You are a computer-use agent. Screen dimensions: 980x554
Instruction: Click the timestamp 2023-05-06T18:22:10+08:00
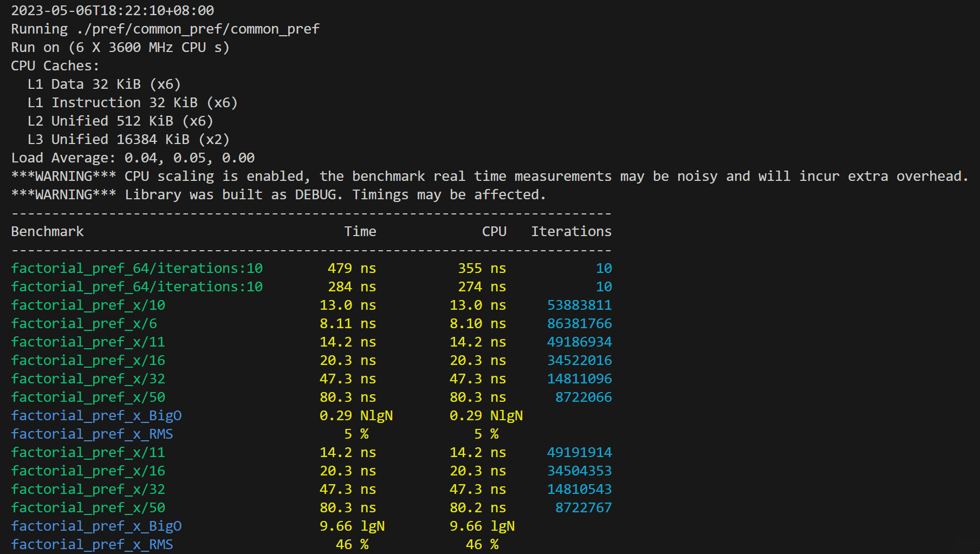click(113, 10)
